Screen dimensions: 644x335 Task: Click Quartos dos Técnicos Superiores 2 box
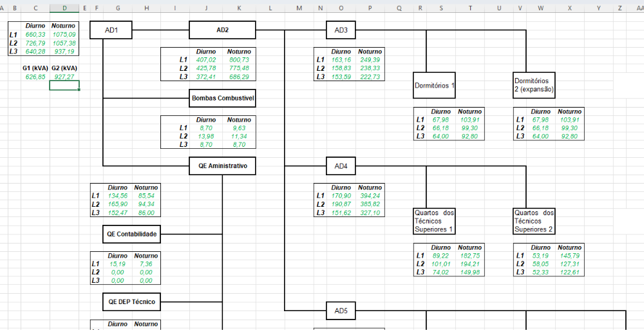click(x=534, y=220)
